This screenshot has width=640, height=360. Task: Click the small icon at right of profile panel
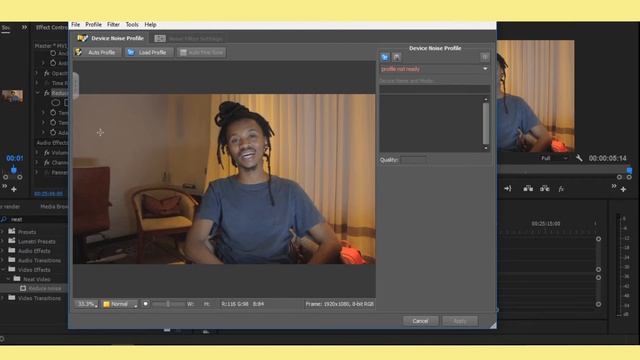pos(484,57)
